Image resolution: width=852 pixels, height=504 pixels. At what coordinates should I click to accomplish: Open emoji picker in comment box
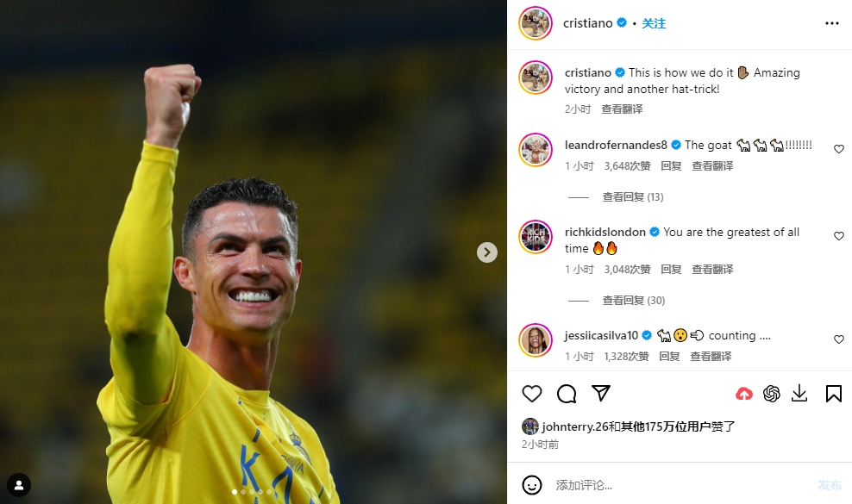pyautogui.click(x=532, y=485)
